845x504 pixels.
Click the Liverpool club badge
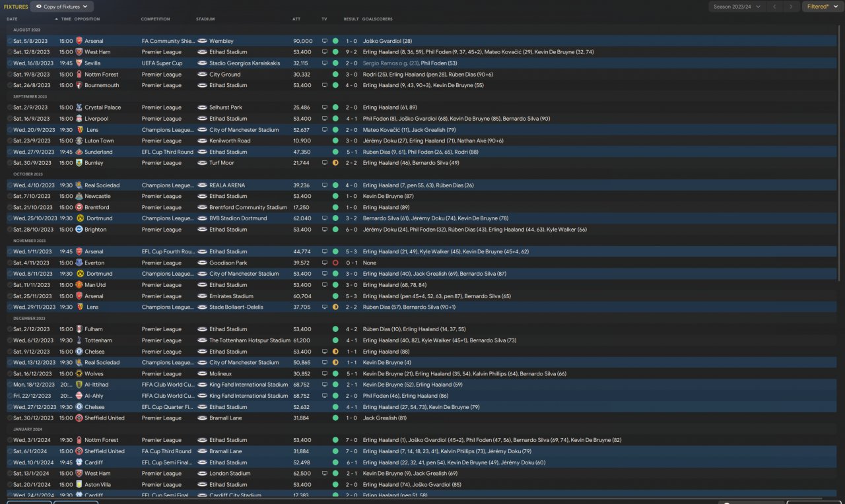click(79, 119)
